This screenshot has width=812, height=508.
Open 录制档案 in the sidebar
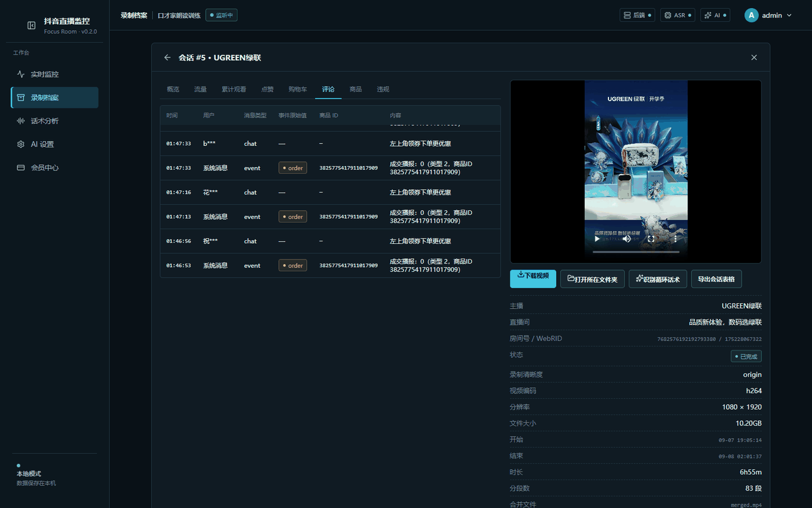pos(55,98)
